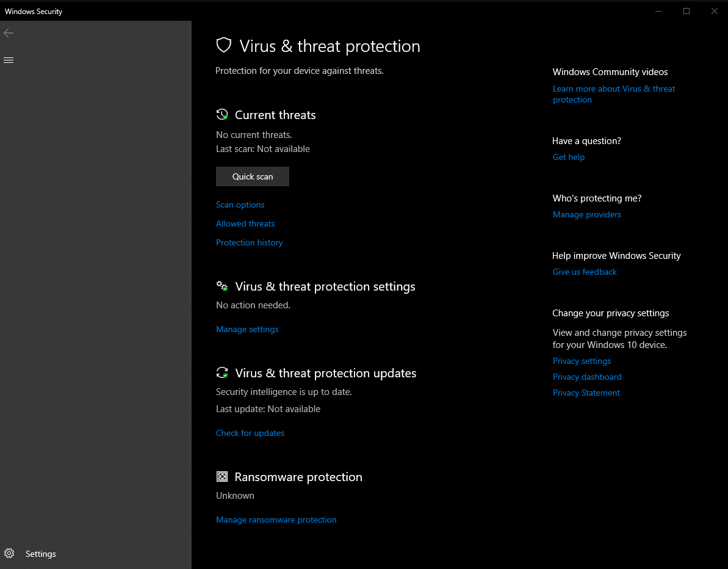728x569 pixels.
Task: View Protection history
Action: tap(250, 242)
